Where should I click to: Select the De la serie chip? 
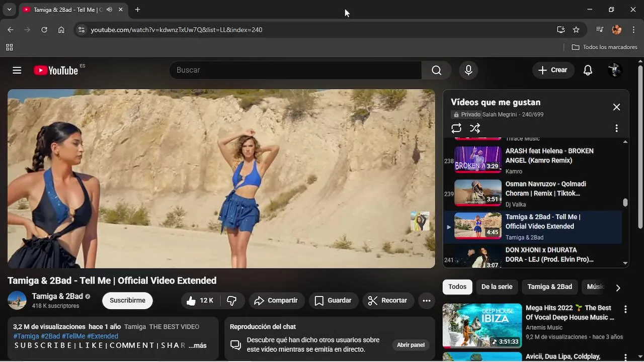tap(497, 287)
